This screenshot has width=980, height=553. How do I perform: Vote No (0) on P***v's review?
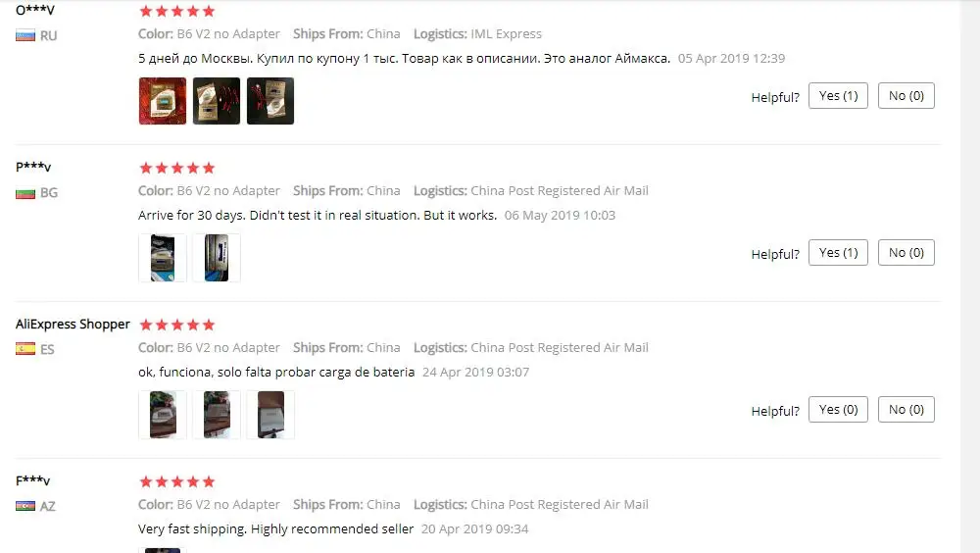[x=906, y=253]
